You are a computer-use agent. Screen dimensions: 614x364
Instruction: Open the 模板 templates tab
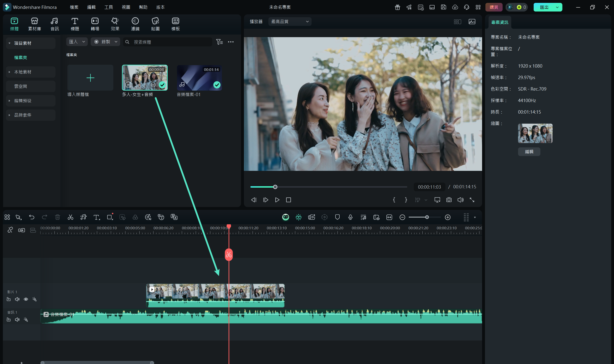point(175,24)
